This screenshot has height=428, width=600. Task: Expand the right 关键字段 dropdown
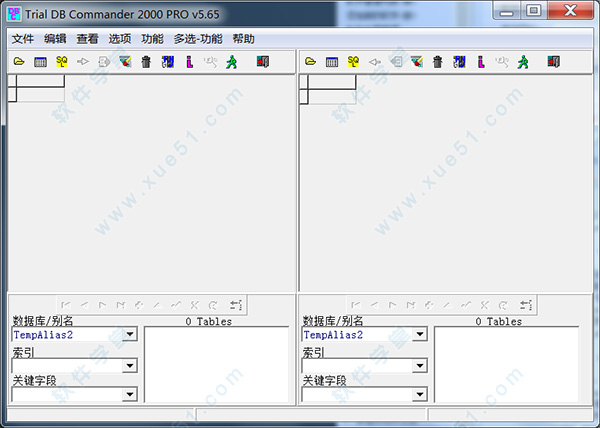tap(419, 395)
